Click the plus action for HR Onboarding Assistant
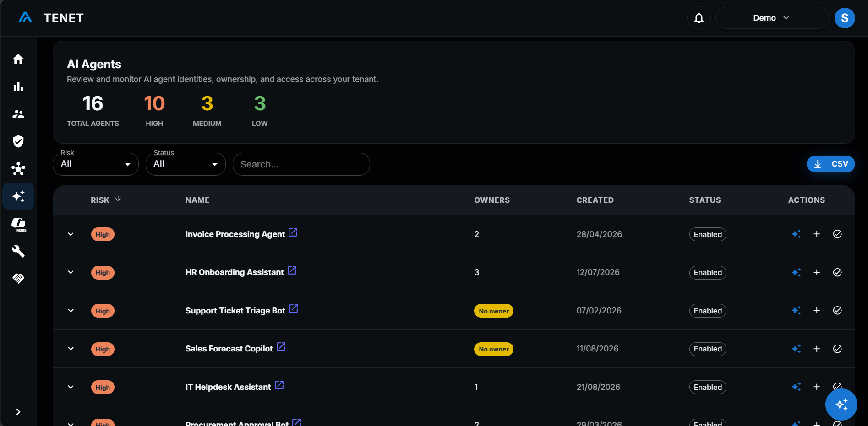Screen dimensions: 868x426 point(816,272)
